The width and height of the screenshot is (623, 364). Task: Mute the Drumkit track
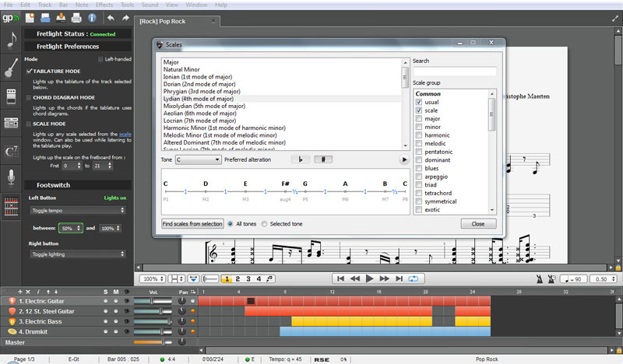115,331
